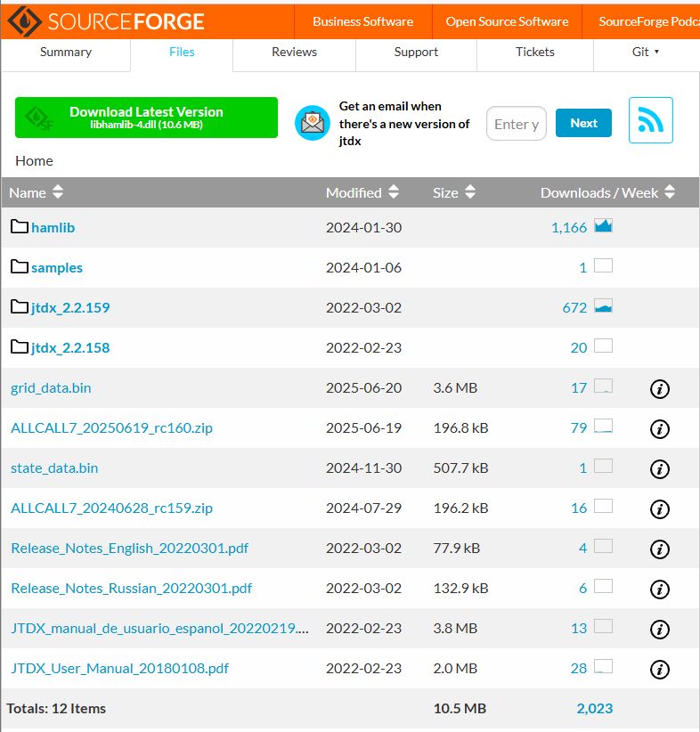Switch to the Summary tab
This screenshot has height=732, width=700.
(x=66, y=52)
